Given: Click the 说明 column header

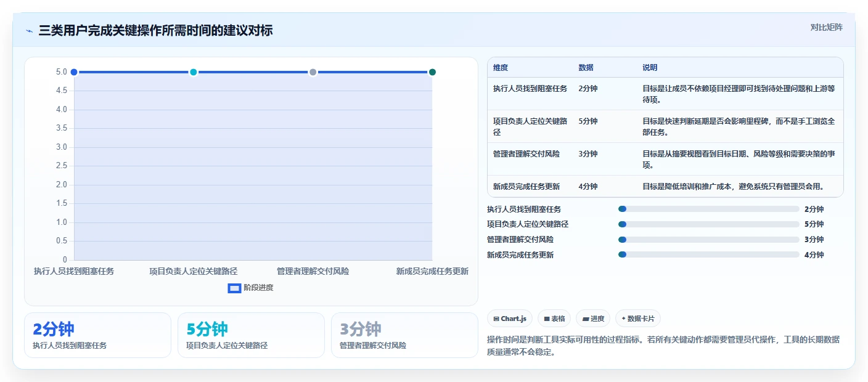Looking at the screenshot, I should 650,68.
